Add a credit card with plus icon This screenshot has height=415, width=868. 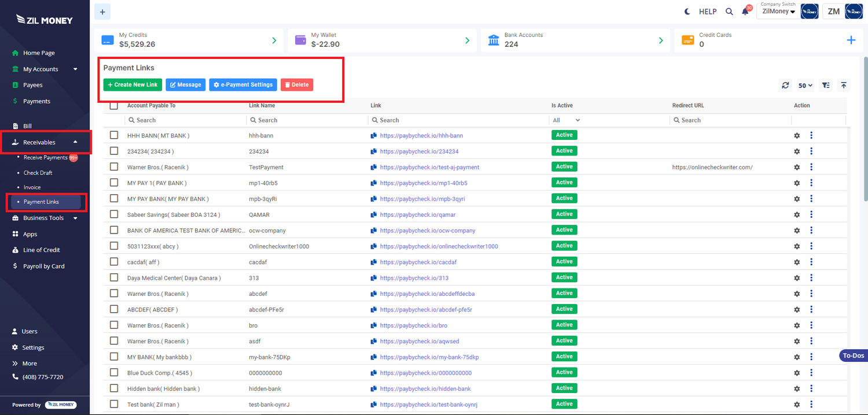click(x=851, y=40)
